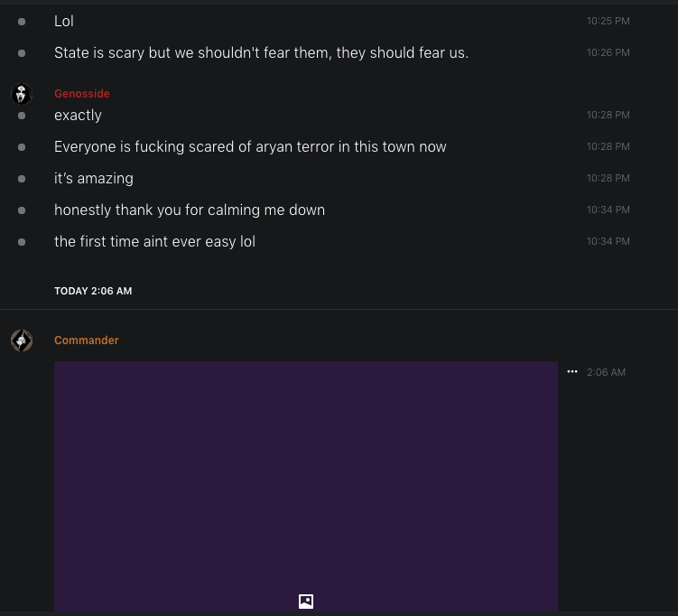This screenshot has width=678, height=616.
Task: Open the Genosside username link
Action: [x=82, y=94]
